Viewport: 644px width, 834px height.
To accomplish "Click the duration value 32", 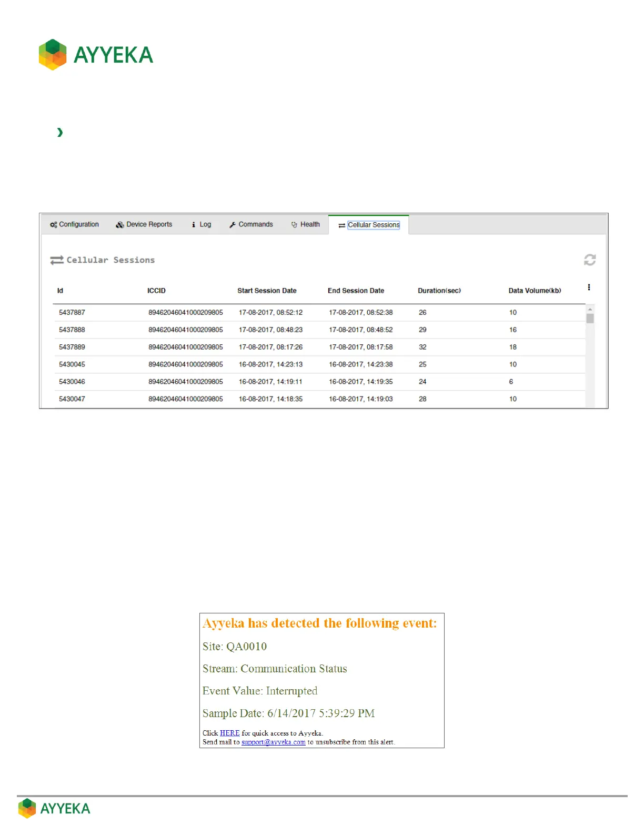I will coord(422,347).
